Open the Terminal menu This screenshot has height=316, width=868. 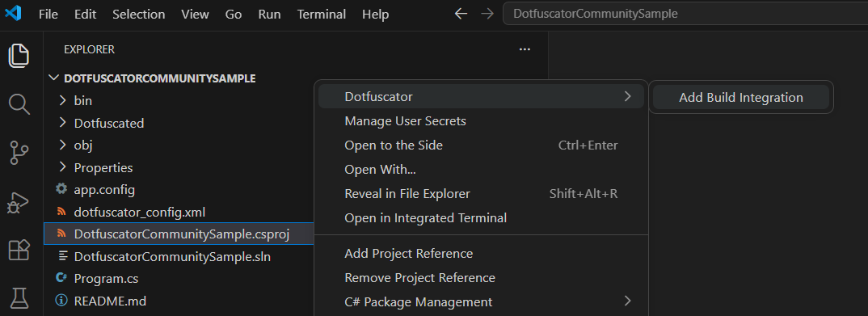322,14
